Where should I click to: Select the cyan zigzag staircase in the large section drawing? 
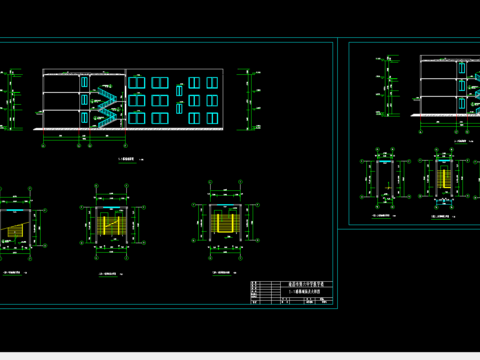tap(107, 107)
